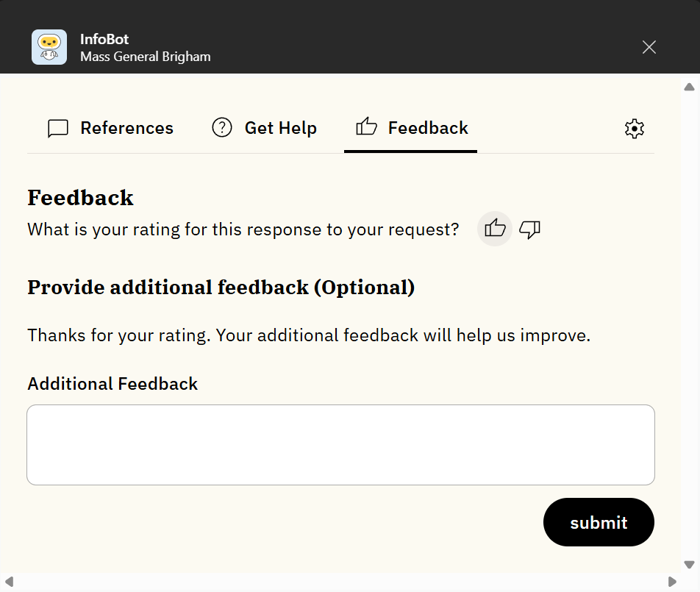700x592 pixels.
Task: Switch to the References tab label
Action: tap(126, 128)
